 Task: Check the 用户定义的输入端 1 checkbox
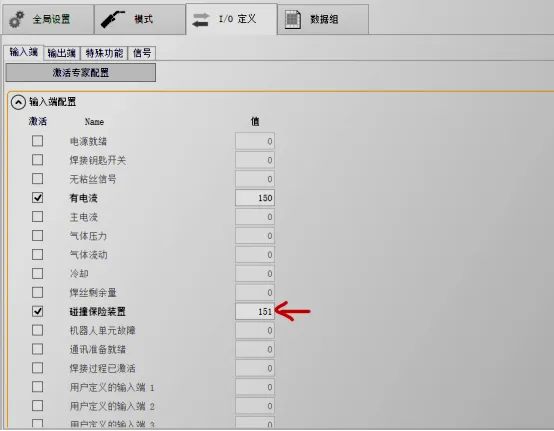coord(37,387)
